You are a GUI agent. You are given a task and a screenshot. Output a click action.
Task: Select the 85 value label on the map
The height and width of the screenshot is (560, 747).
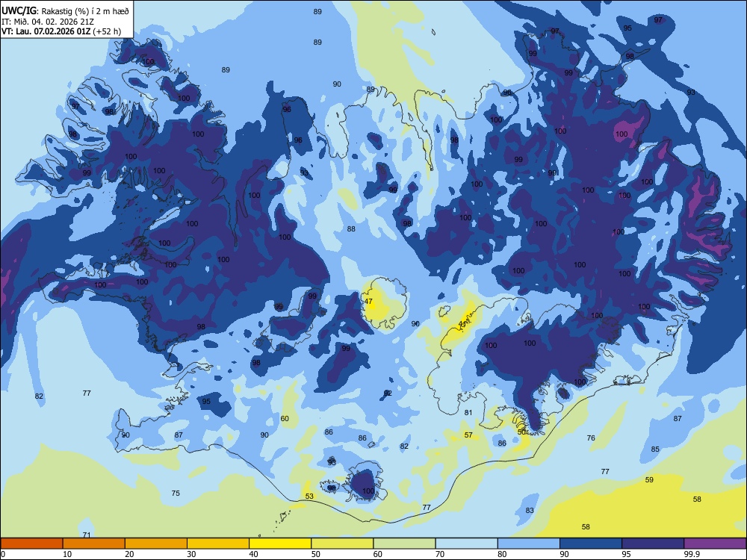pos(655,449)
